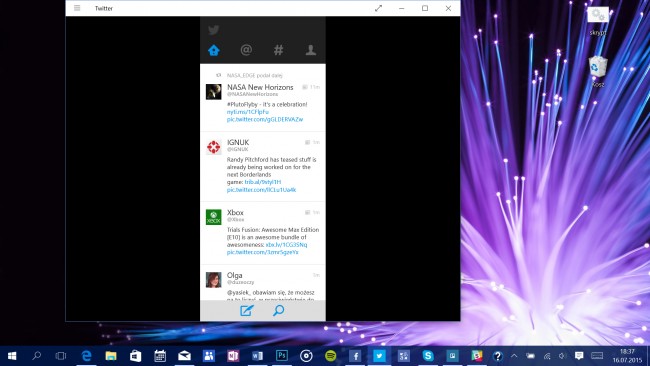Open taskbar search magnifier
The width and height of the screenshot is (650, 366).
point(36,356)
